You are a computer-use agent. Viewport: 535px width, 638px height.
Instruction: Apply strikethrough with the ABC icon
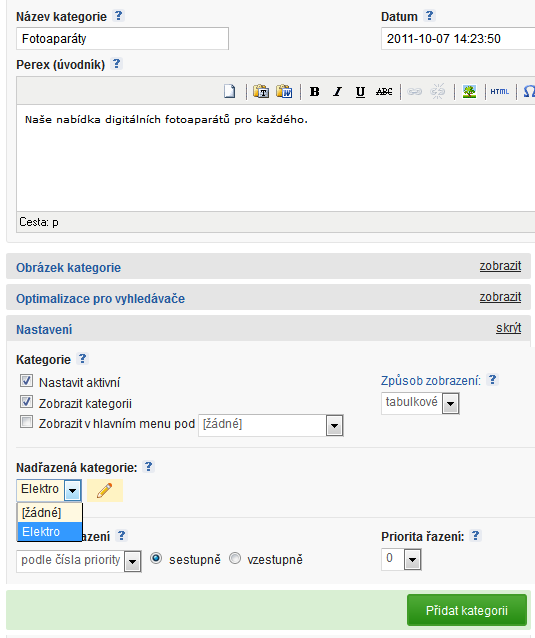pyautogui.click(x=384, y=92)
